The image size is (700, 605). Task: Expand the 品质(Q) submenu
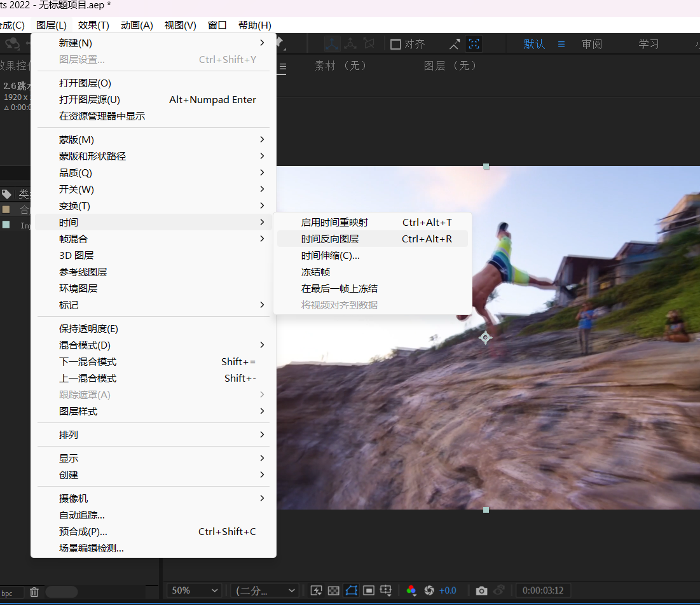coord(153,172)
